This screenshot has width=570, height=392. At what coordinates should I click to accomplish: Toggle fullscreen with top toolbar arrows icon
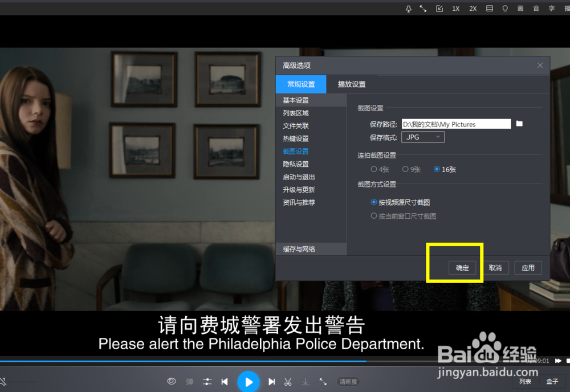pos(423,9)
